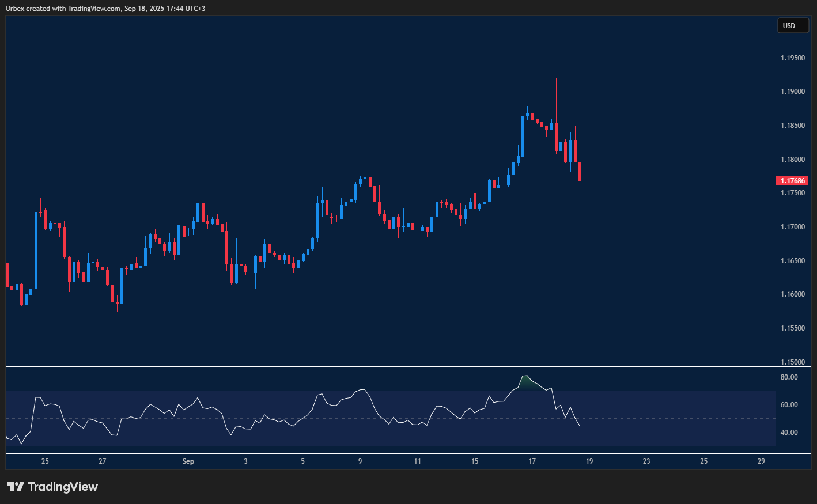Click the 40.00 RSI scale label
817x504 pixels.
pyautogui.click(x=789, y=433)
